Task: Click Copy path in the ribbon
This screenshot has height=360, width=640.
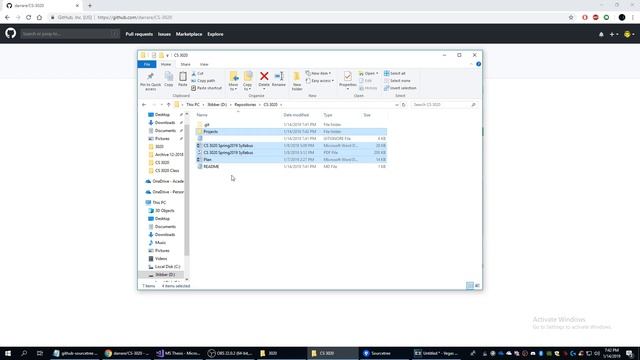Action: (203, 81)
